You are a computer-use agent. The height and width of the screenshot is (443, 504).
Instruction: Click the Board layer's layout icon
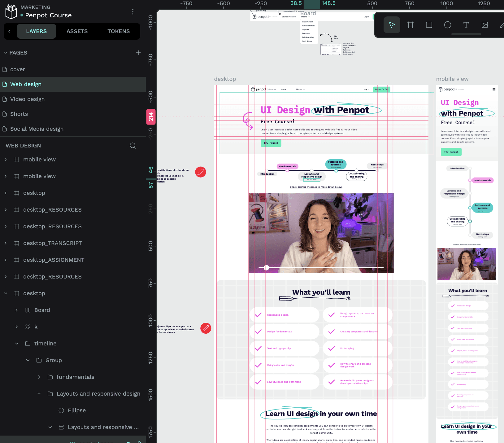(x=28, y=310)
